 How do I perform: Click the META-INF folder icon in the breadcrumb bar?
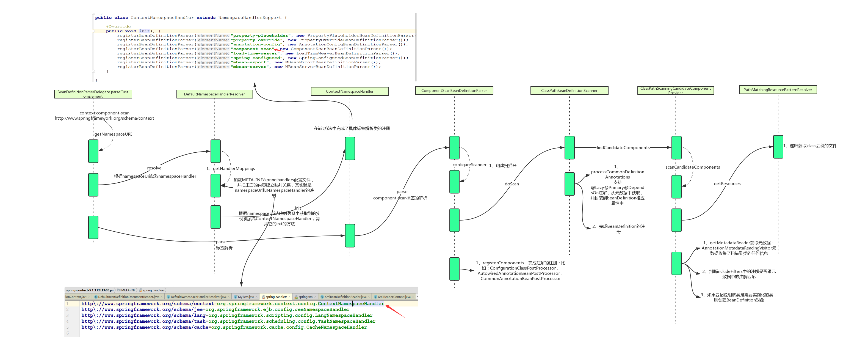(x=119, y=291)
